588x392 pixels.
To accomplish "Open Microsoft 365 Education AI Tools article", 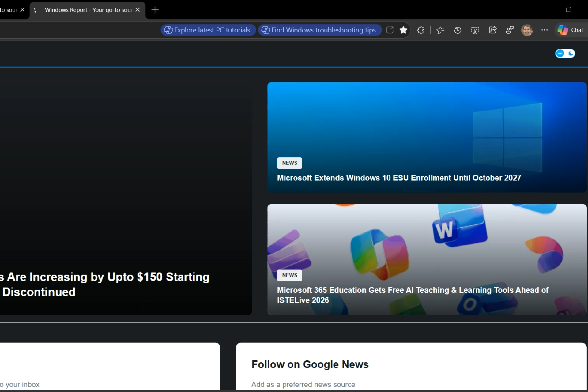I will click(413, 295).
